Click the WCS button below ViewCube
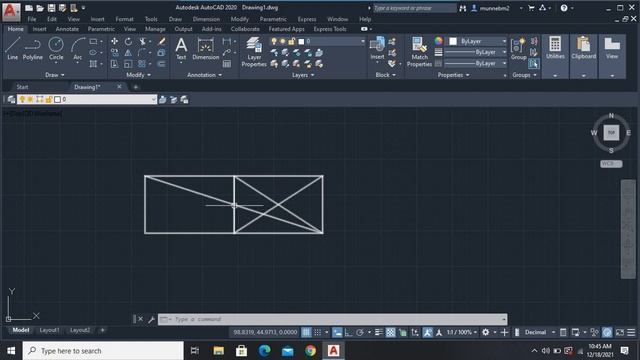This screenshot has width=640, height=360. (x=611, y=164)
